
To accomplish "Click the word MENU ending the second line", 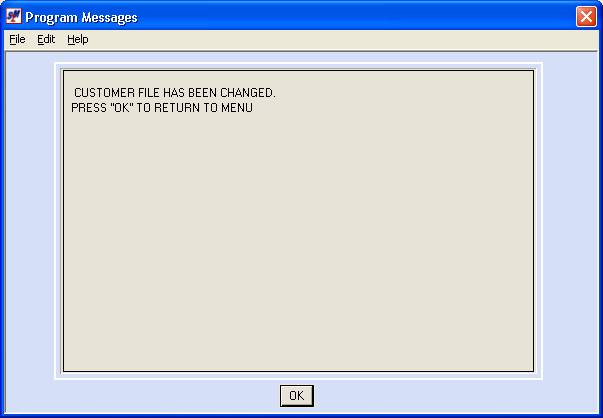I will point(237,108).
